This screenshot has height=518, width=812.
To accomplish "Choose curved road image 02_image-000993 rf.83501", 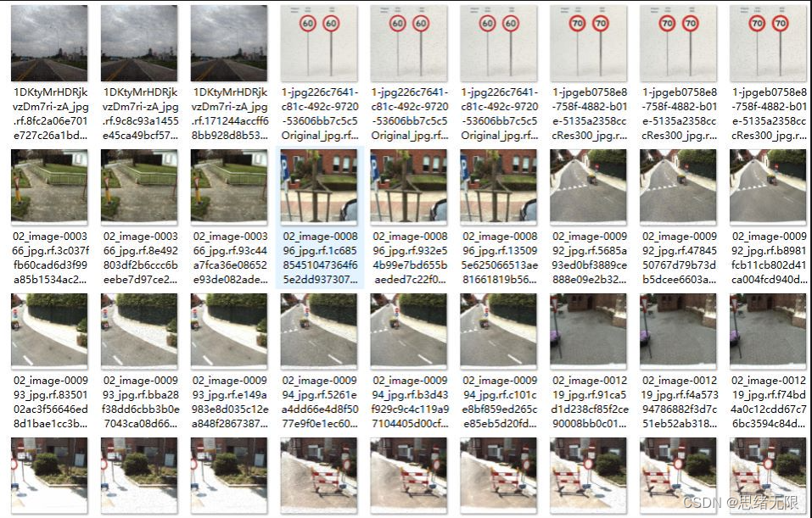I will point(49,331).
